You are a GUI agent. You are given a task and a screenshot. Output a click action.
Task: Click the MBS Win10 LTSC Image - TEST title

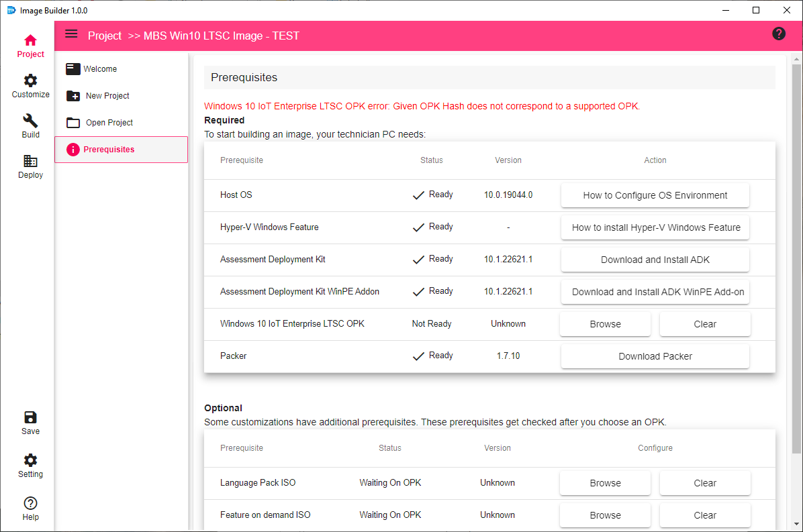point(222,36)
